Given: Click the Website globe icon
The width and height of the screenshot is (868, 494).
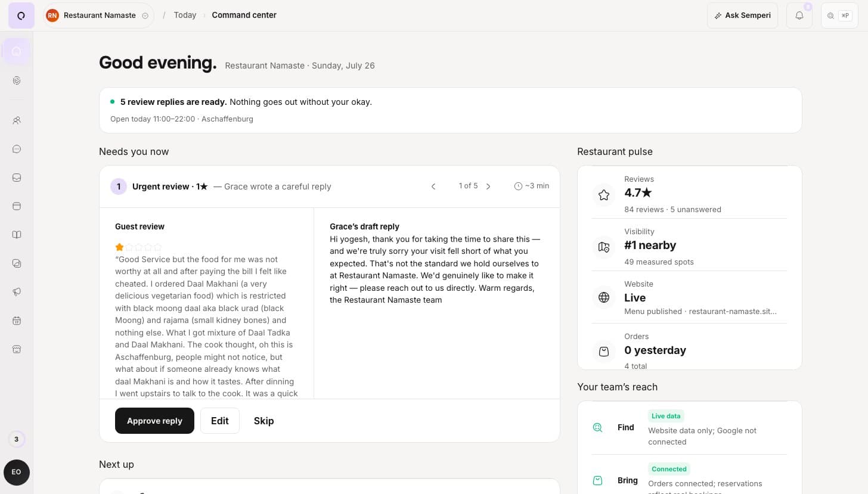Looking at the screenshot, I should [x=604, y=297].
